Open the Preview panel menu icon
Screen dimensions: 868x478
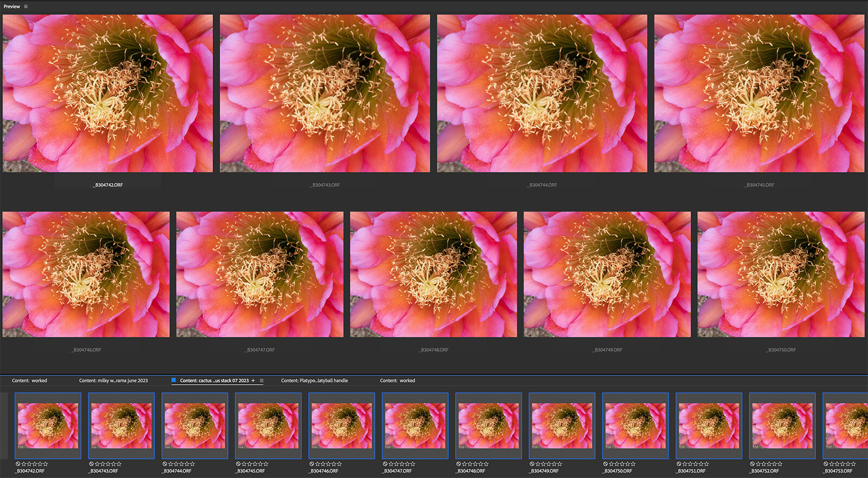pos(25,7)
